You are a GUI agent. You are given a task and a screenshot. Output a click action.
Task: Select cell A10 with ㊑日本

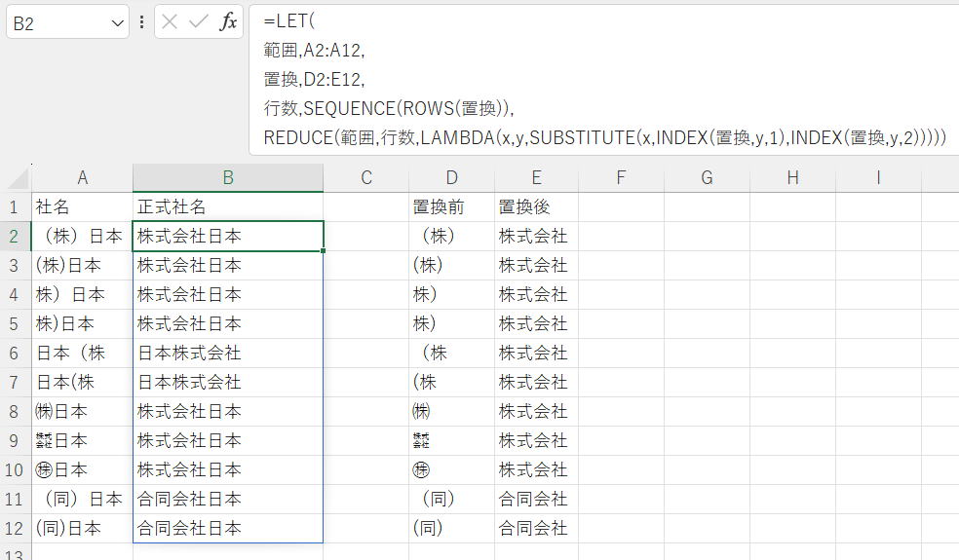click(x=82, y=470)
